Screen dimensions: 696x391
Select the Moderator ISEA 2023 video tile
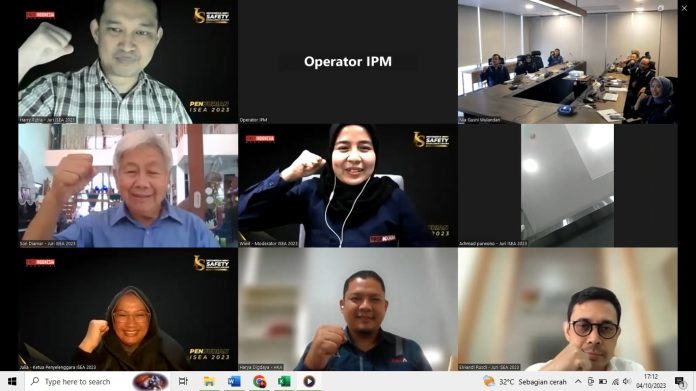point(348,186)
